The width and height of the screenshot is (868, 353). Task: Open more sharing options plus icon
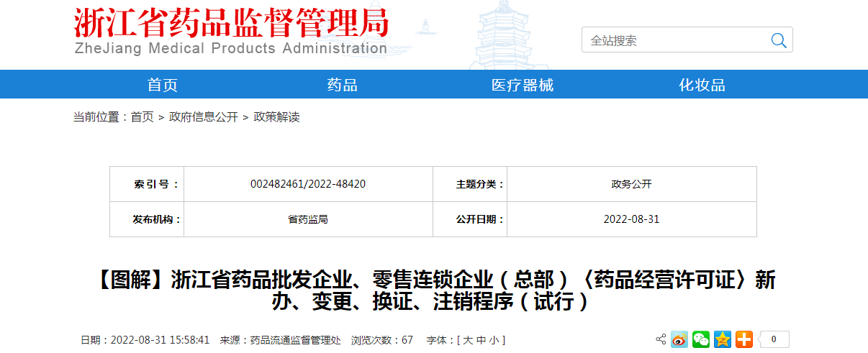744,339
